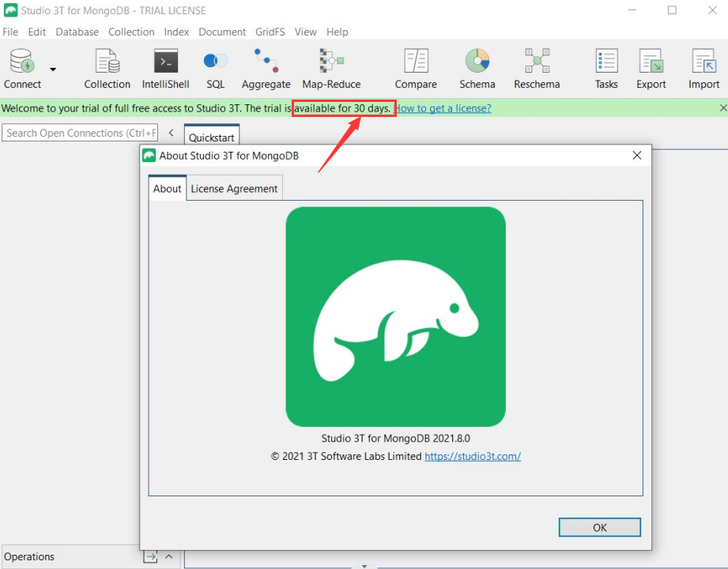Open the View menu

305,32
